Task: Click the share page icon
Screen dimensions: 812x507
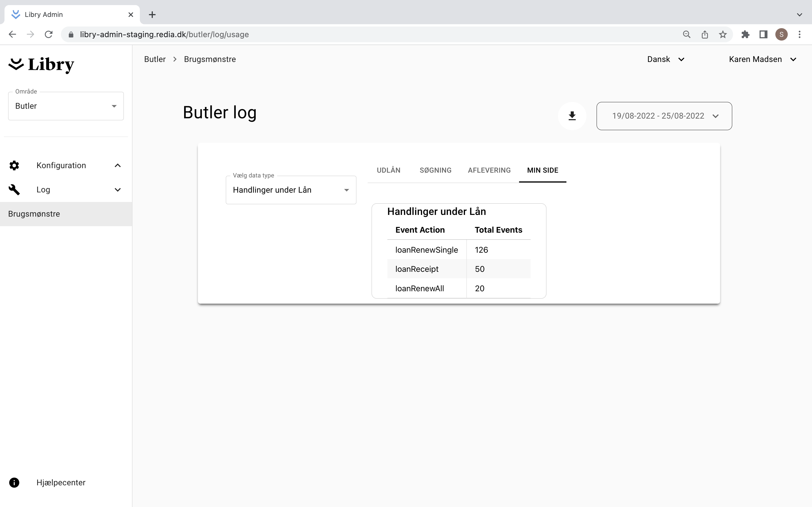Action: click(x=705, y=35)
